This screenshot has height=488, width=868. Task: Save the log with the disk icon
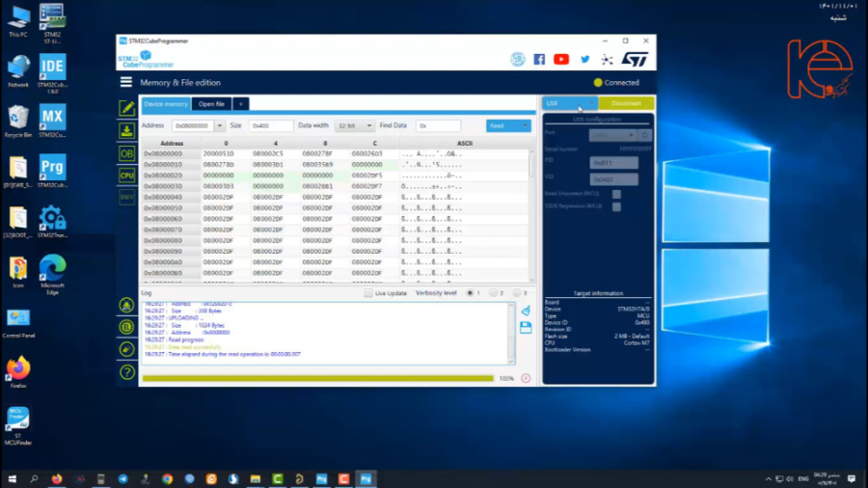click(526, 328)
